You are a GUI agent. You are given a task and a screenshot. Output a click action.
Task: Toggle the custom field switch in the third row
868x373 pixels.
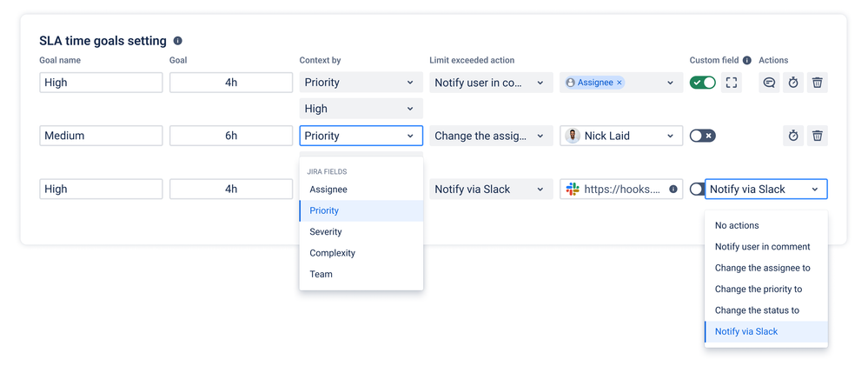697,189
